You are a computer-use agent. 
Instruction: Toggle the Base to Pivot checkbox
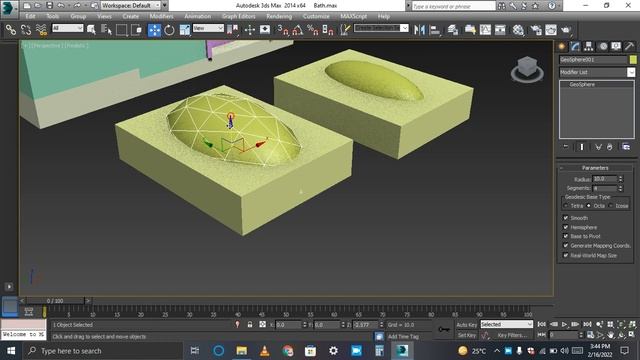[x=566, y=236]
